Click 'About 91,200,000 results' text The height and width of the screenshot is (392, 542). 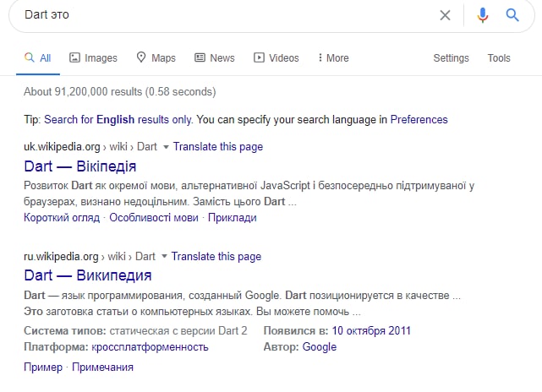119,92
